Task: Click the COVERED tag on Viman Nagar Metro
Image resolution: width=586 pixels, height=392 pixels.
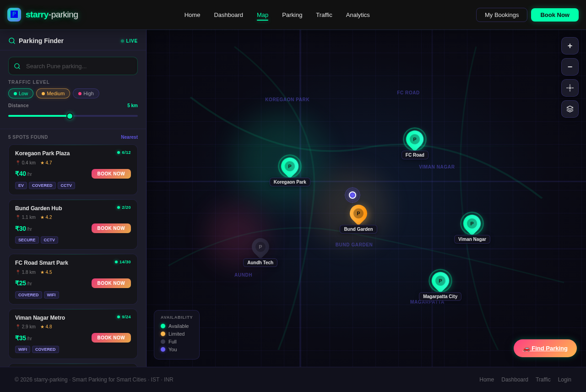Action: coord(45,349)
